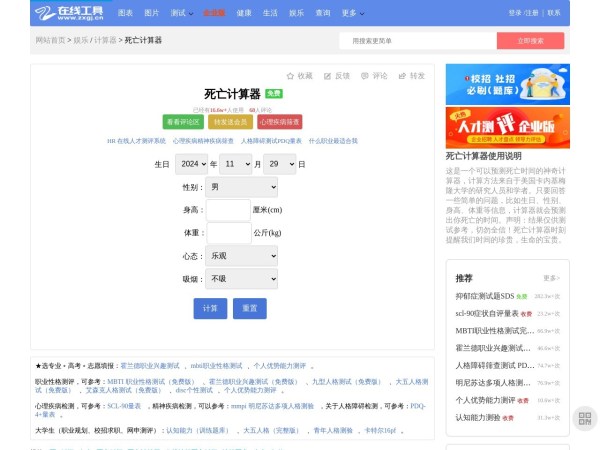Open the 更多 menu in navigation bar
Viewport: 600px width, 450px height.
coord(351,13)
